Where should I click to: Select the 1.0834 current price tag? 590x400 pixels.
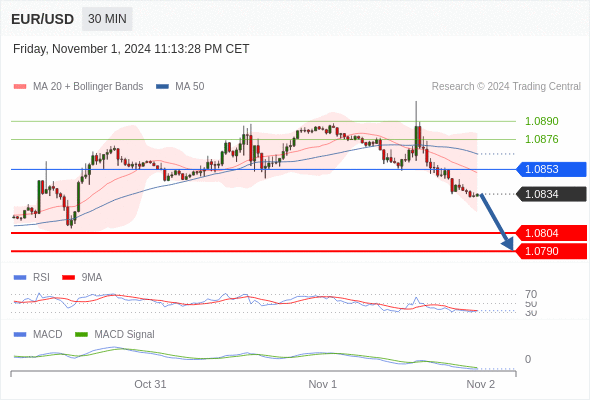click(551, 194)
